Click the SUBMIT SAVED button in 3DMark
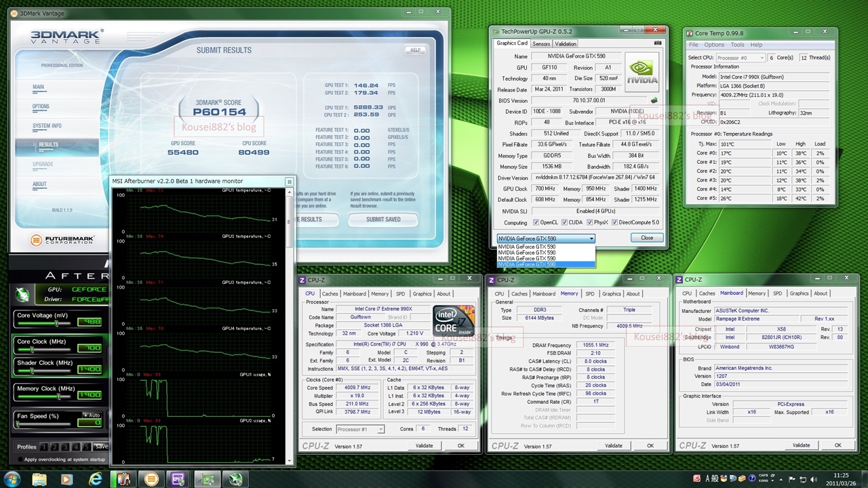This screenshot has width=868, height=488. [x=383, y=220]
